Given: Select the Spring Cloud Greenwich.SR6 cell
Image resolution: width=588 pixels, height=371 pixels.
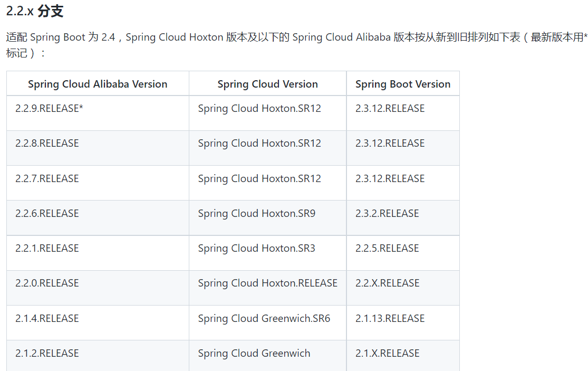Looking at the screenshot, I should pos(264,319).
